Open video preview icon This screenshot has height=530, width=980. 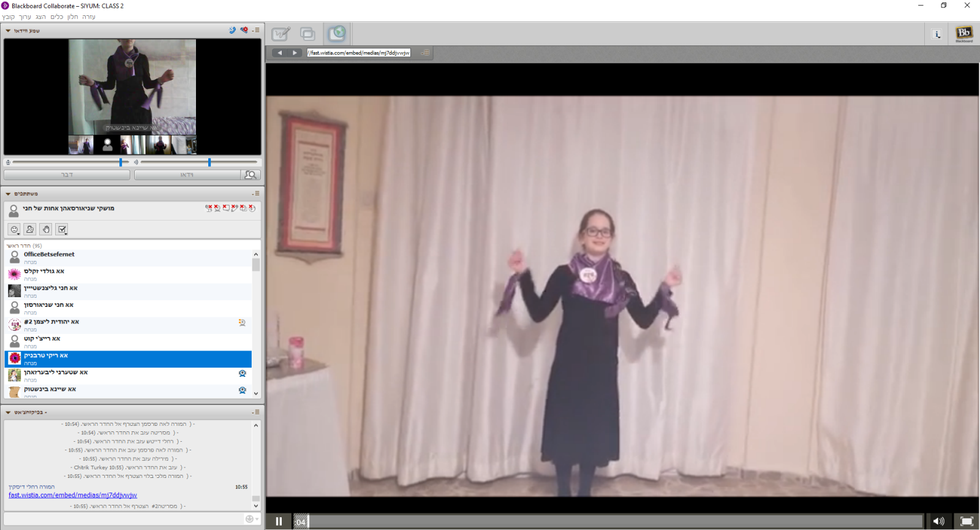tap(251, 175)
